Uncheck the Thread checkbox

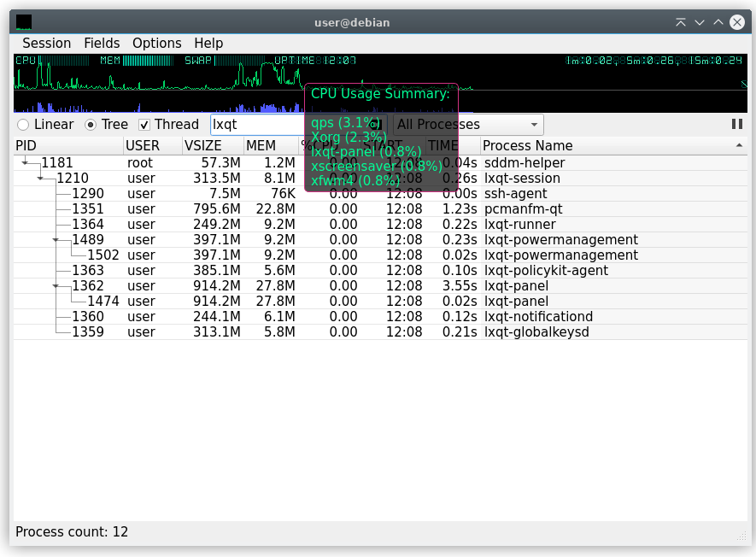144,125
